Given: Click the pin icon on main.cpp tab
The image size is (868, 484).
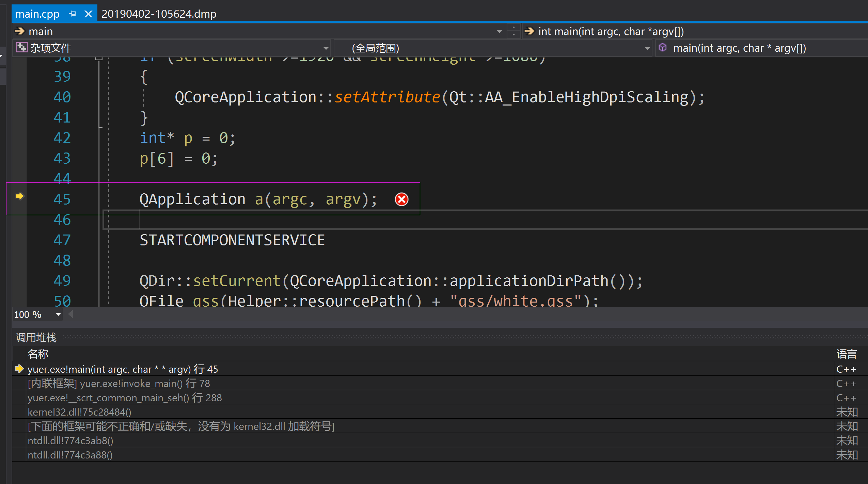Looking at the screenshot, I should point(72,14).
